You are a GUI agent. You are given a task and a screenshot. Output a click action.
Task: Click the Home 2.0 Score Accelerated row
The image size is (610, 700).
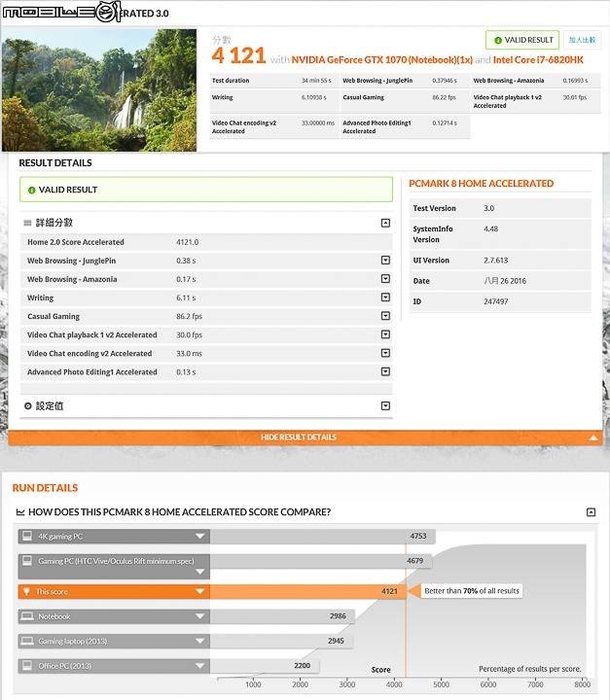pos(206,242)
